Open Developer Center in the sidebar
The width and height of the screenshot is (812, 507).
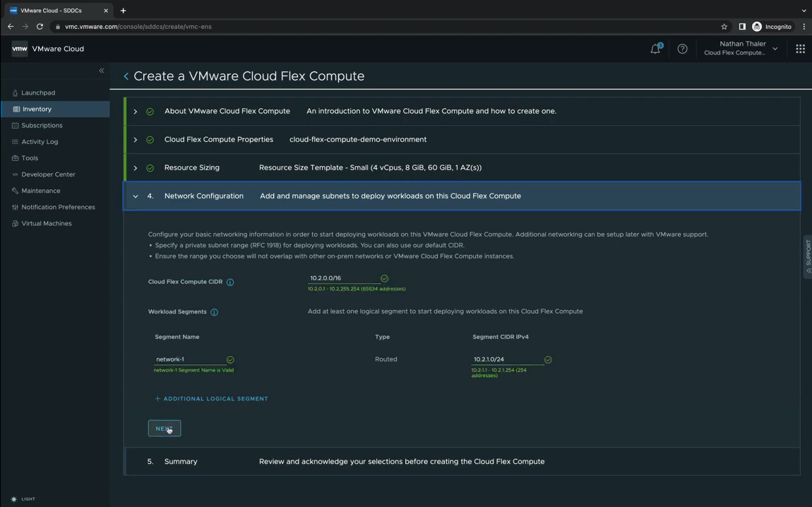click(x=48, y=174)
